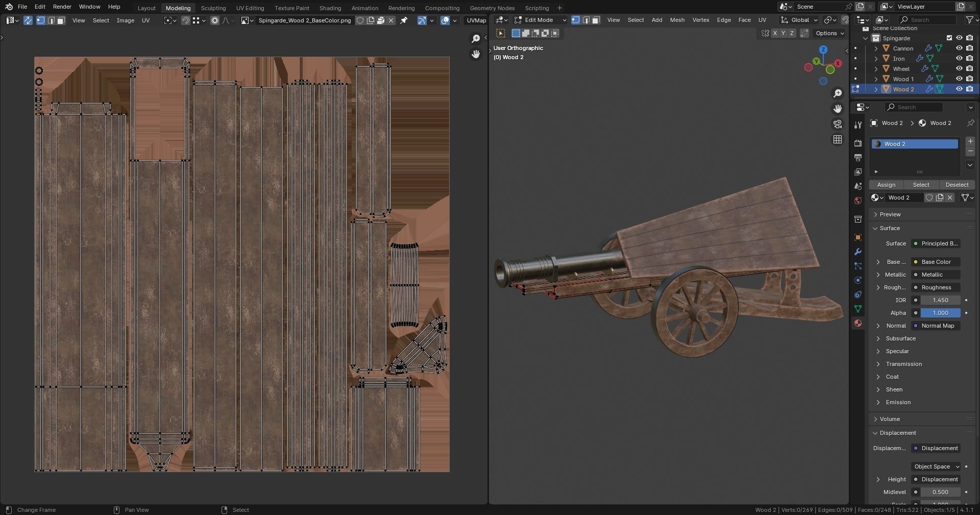Enable face select mode in the 3D viewport
This screenshot has height=515, width=980.
pos(596,20)
